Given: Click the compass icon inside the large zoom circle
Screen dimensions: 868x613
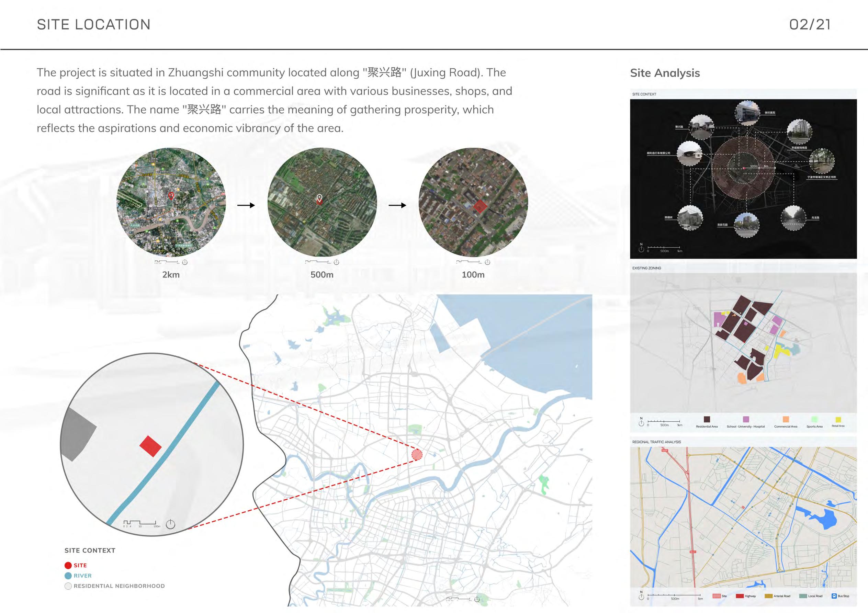Looking at the screenshot, I should tap(170, 524).
